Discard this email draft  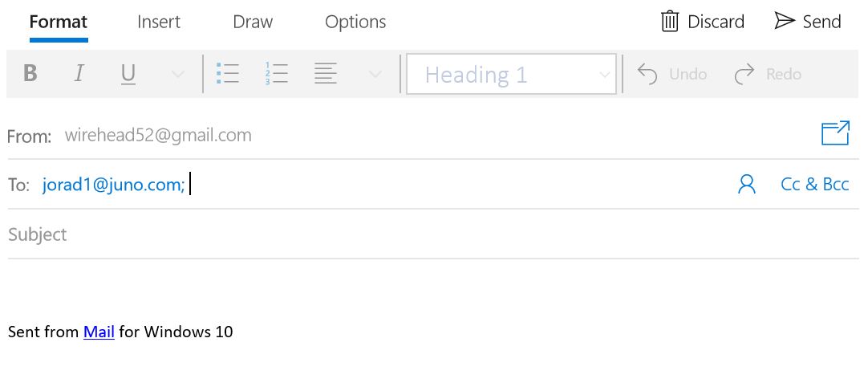tap(703, 22)
